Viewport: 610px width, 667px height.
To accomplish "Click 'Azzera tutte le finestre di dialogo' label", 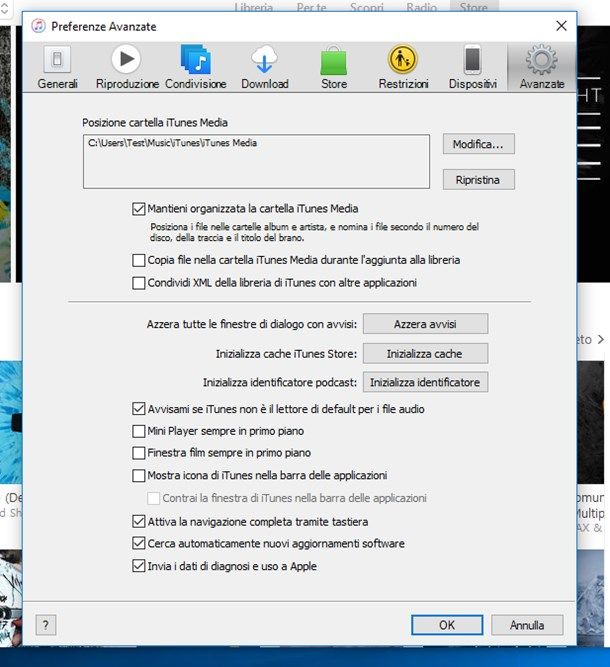I will point(252,324).
